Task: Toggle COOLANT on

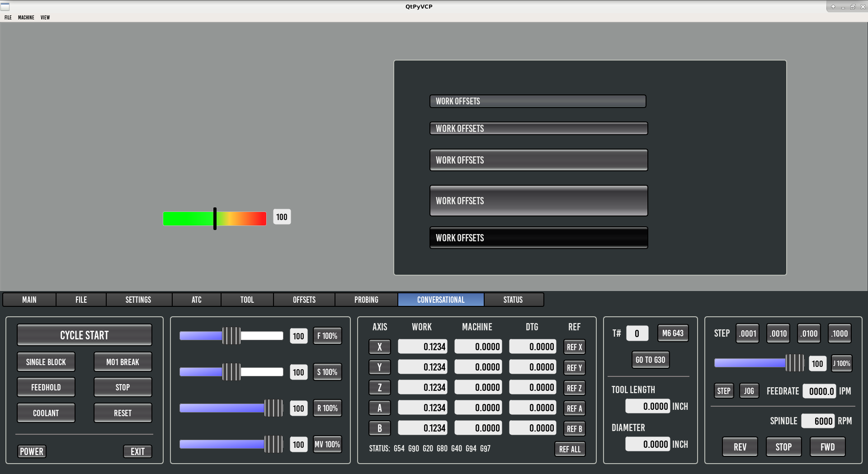Action: click(46, 413)
